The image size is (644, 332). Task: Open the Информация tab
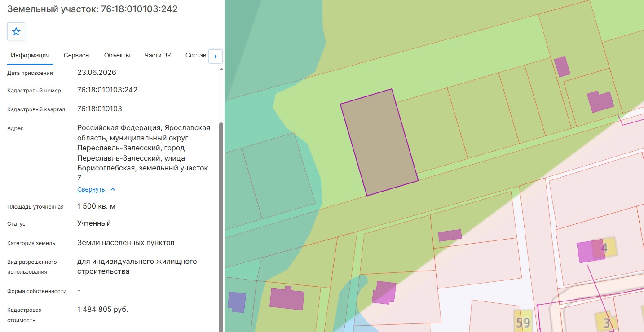tap(30, 56)
